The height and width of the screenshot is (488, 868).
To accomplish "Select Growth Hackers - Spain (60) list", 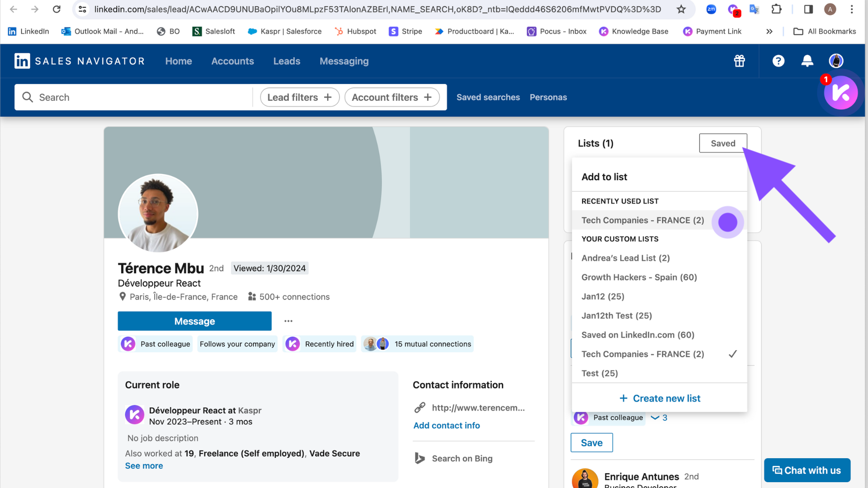I will (x=659, y=277).
